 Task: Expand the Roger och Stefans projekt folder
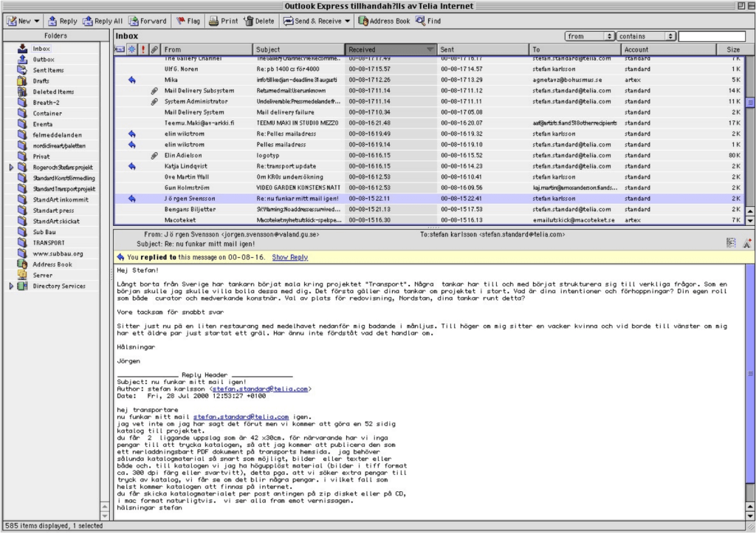(x=11, y=168)
